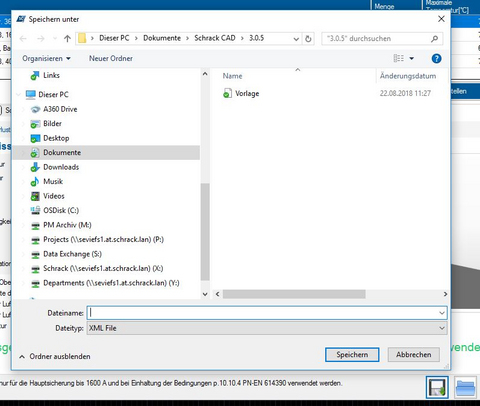Click the search magnifier icon
Screen dimensions: 480x406
click(434, 39)
